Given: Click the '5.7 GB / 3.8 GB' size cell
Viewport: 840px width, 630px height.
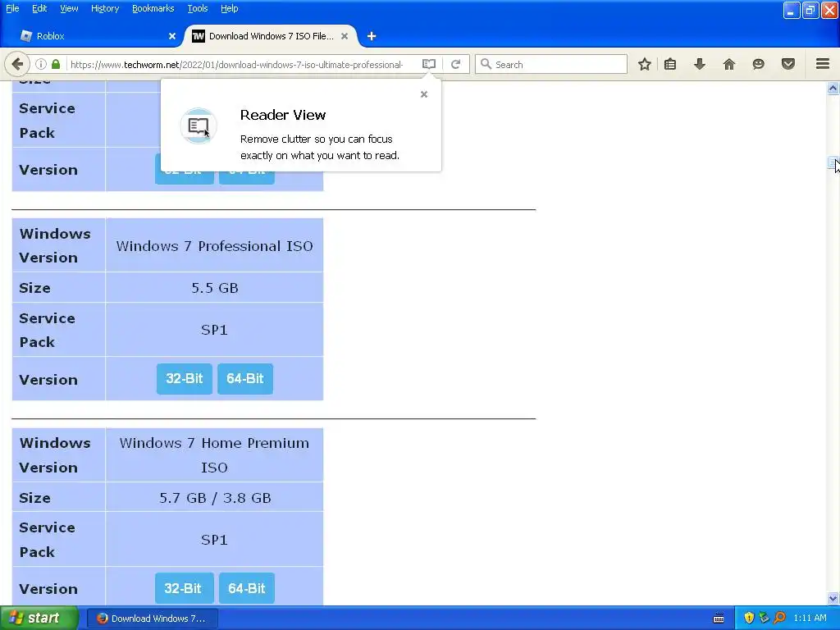Looking at the screenshot, I should [214, 498].
